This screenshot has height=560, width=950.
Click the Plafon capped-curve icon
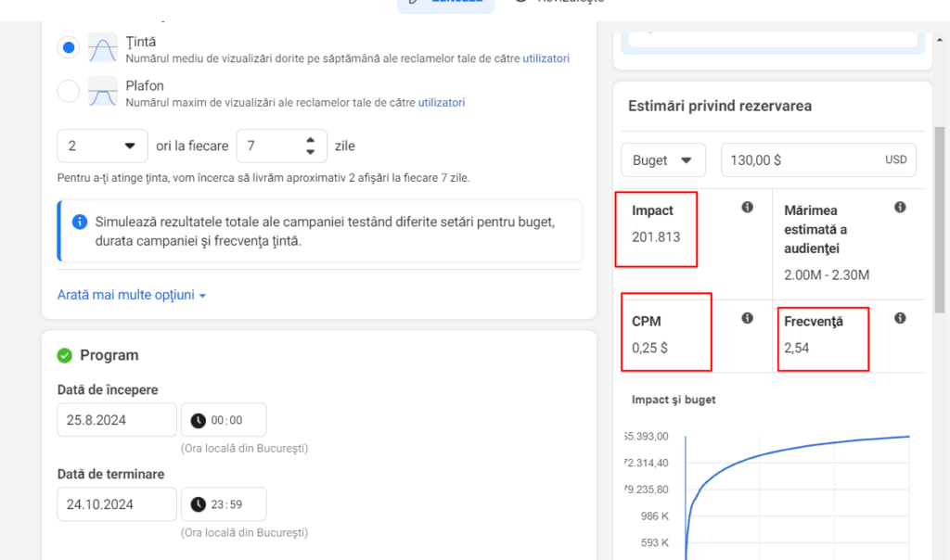click(102, 92)
